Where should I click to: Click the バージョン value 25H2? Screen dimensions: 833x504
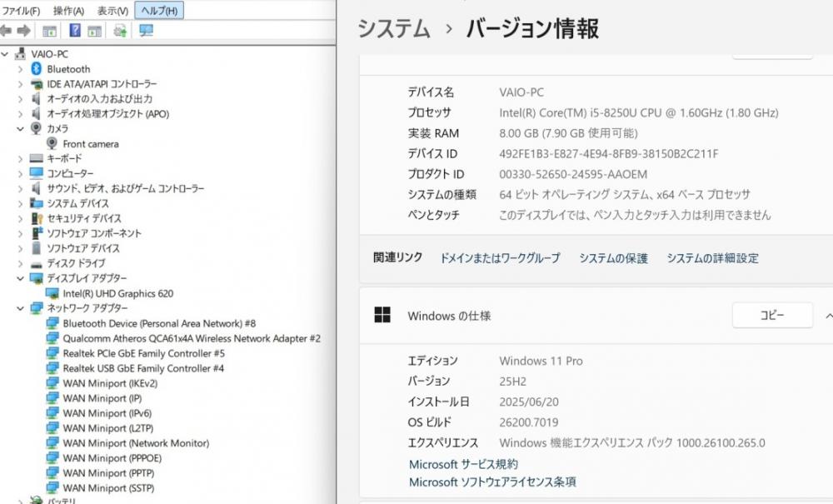tap(512, 382)
